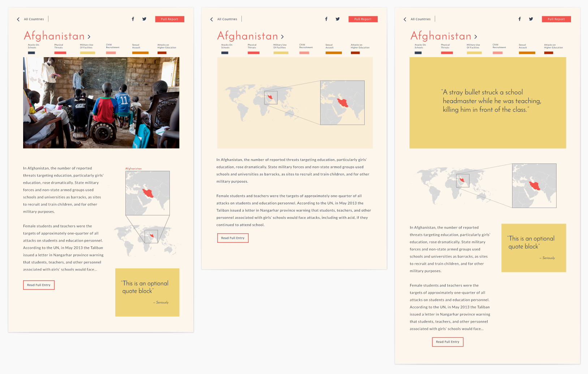Click red Afghanistan map caption in classroom-photo mockup
The height and width of the screenshot is (374, 588).
click(133, 169)
